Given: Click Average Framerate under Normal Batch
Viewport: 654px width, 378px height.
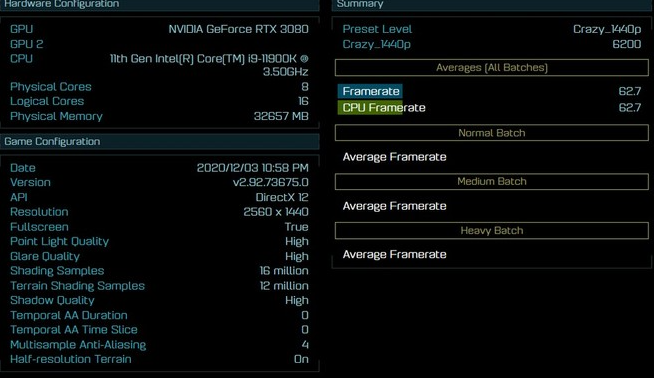Looking at the screenshot, I should point(395,157).
